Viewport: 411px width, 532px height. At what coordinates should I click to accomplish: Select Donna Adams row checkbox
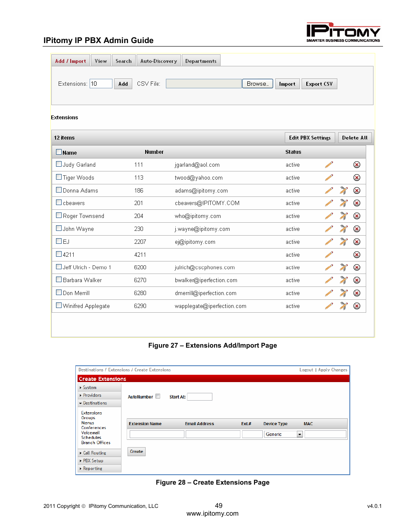pyautogui.click(x=59, y=190)
